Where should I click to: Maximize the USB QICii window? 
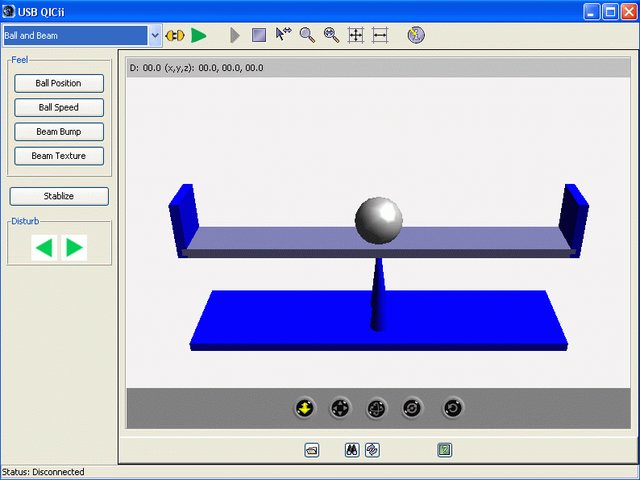(611, 12)
